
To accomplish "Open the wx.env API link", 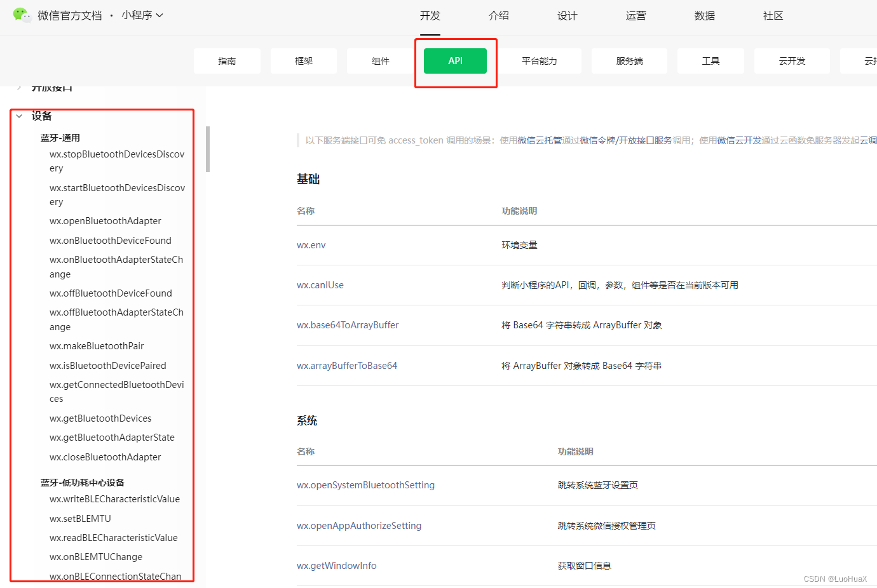I will [311, 245].
